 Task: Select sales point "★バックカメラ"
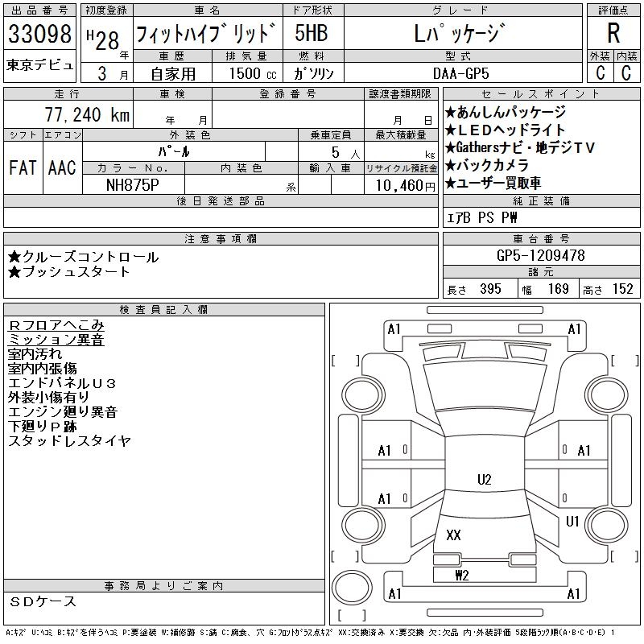click(x=487, y=165)
